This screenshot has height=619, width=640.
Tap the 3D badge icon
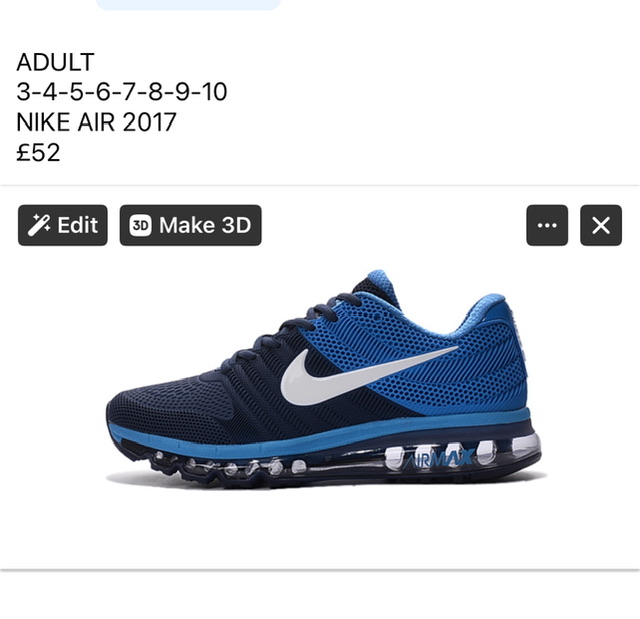point(140,225)
